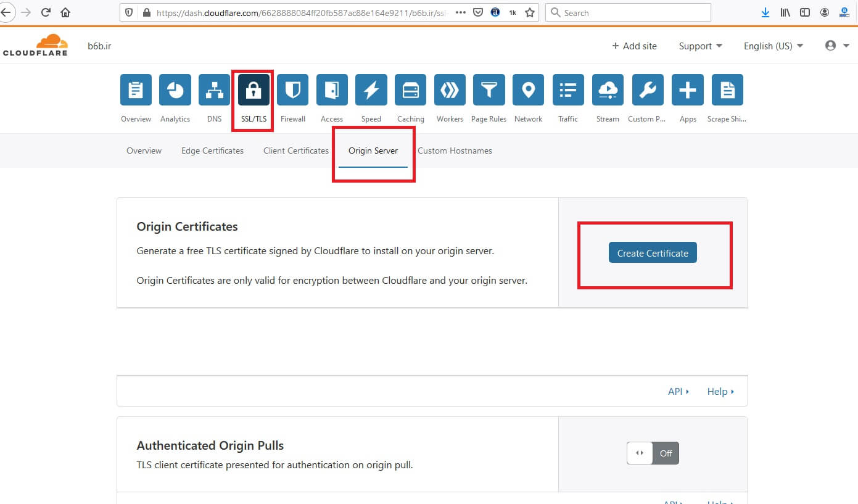The height and width of the screenshot is (504, 858).
Task: Toggle the browser sidebar icon
Action: point(805,12)
